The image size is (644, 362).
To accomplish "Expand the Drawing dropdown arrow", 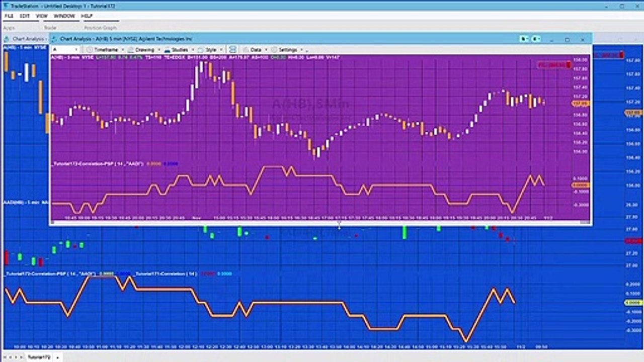I will [x=159, y=50].
